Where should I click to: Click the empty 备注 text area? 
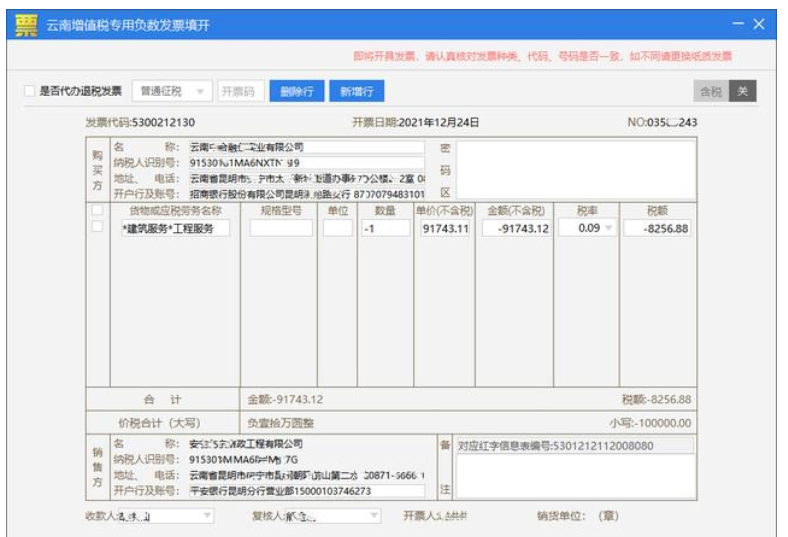tap(576, 476)
